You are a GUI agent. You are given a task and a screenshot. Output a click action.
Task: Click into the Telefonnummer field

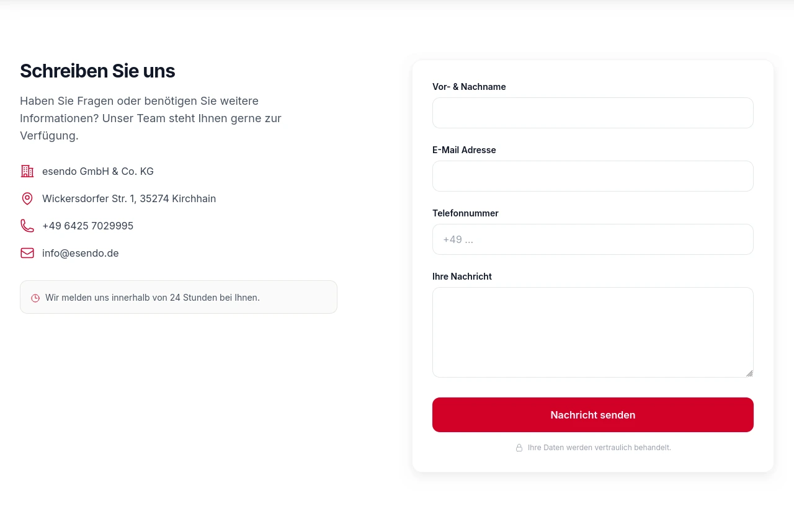tap(592, 239)
